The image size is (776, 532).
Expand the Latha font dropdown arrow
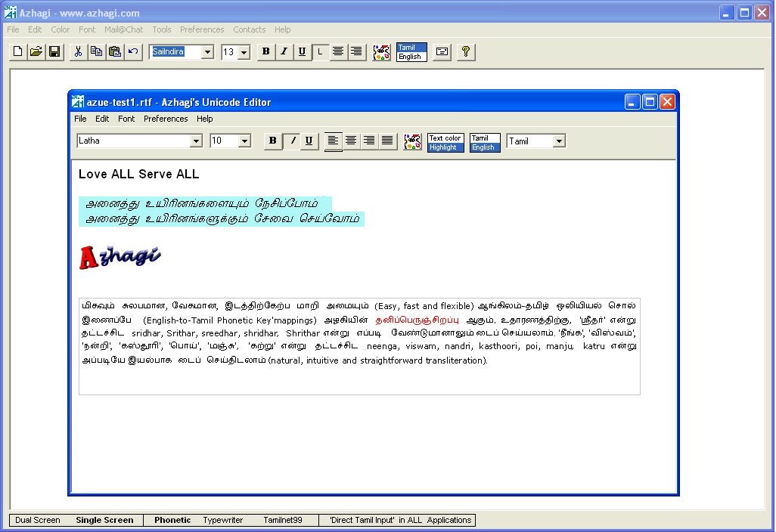click(x=197, y=141)
